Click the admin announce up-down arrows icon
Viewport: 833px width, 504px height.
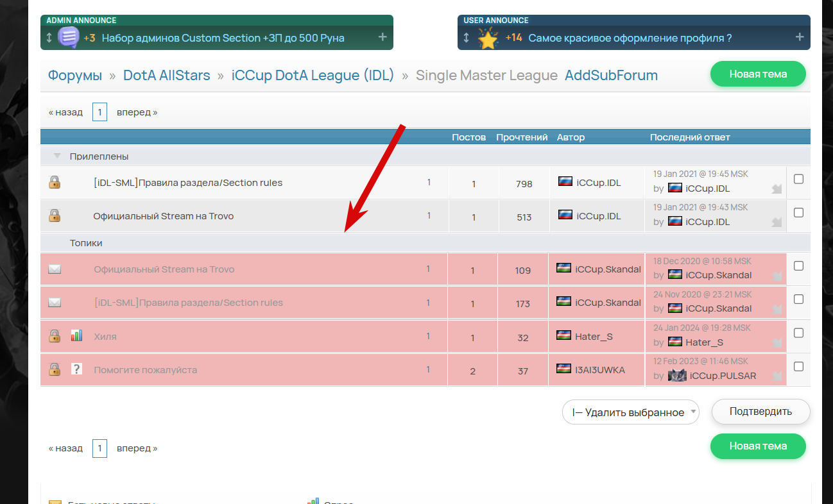pyautogui.click(x=49, y=38)
